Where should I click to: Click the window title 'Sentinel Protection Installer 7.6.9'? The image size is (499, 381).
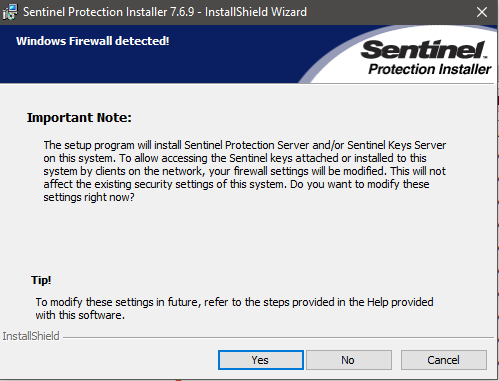[109, 12]
